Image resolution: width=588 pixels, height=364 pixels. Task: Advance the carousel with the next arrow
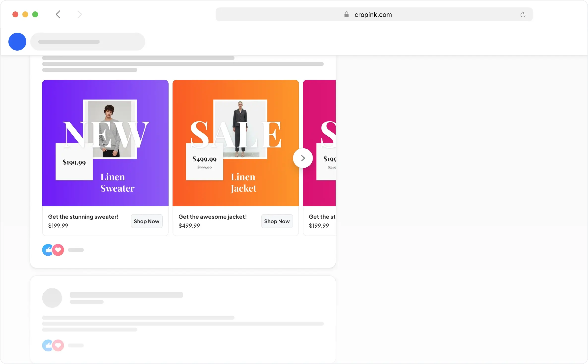(x=303, y=158)
